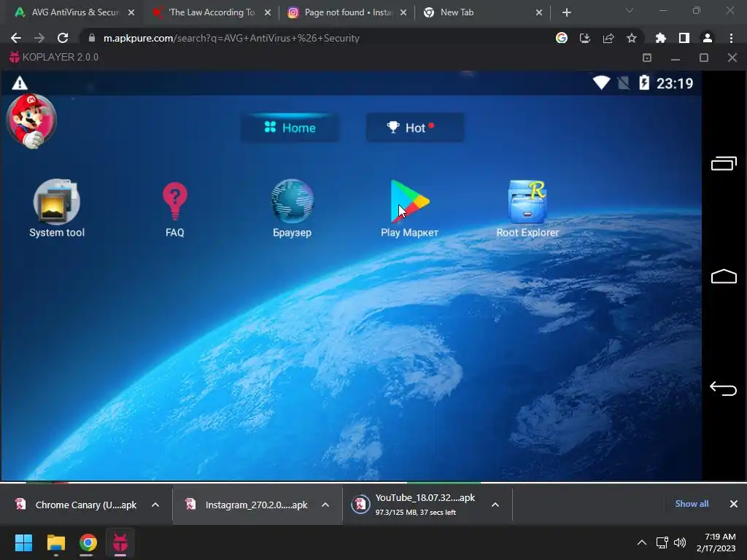Click the apkpure address bar URL

[231, 38]
